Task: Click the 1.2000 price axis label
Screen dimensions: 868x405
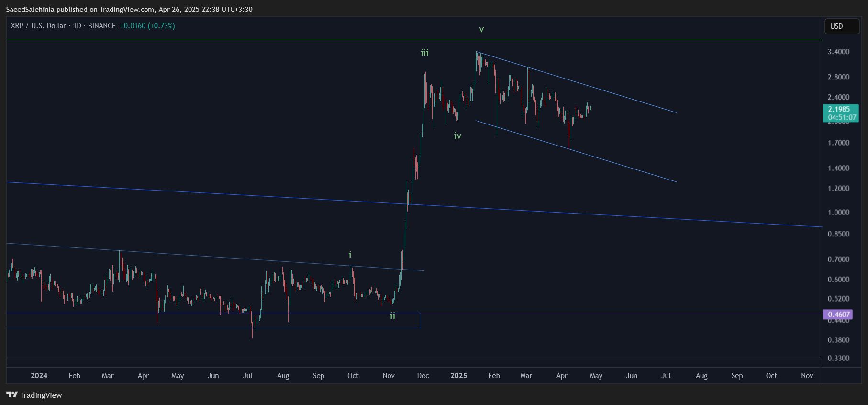Action: pyautogui.click(x=838, y=188)
